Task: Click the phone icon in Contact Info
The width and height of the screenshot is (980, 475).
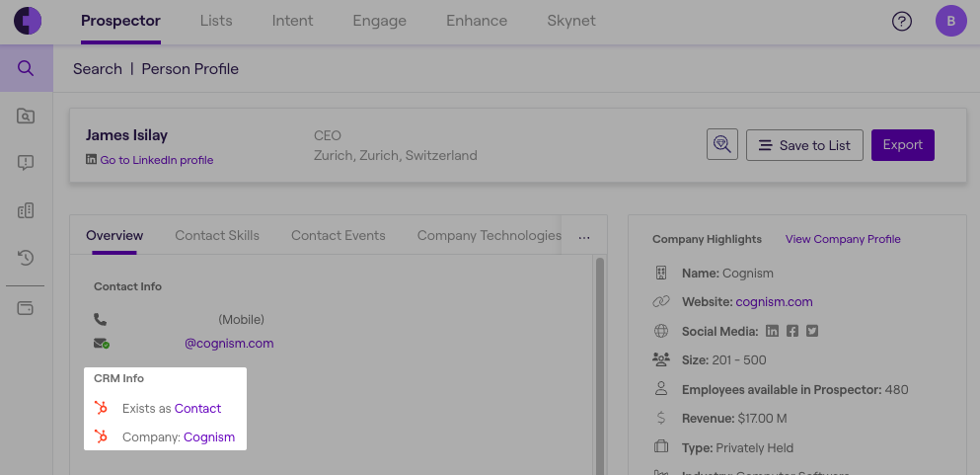Action: click(x=100, y=319)
